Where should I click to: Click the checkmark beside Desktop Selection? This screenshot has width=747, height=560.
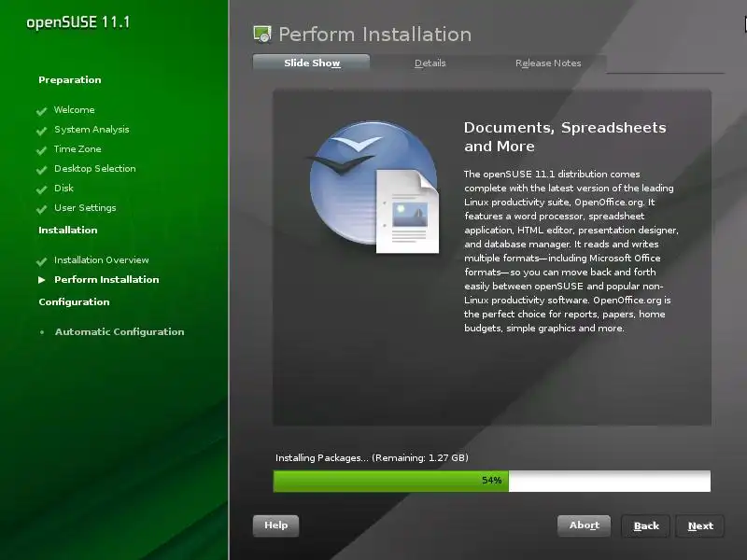41,170
